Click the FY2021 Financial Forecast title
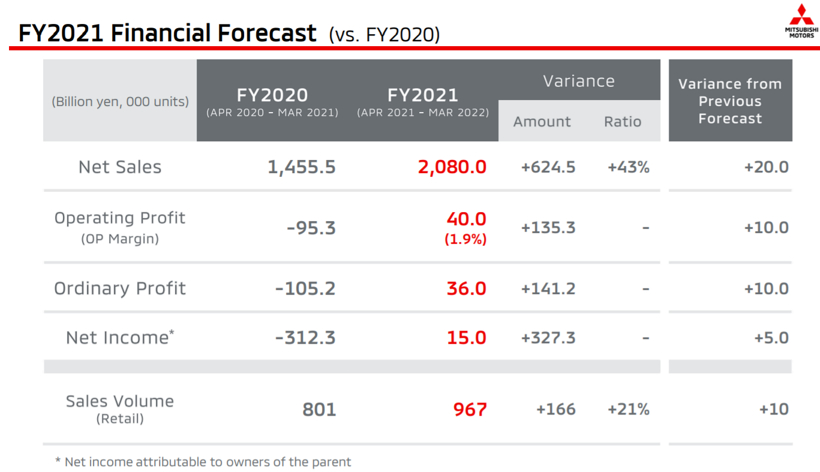This screenshot has width=820, height=472. point(167,33)
